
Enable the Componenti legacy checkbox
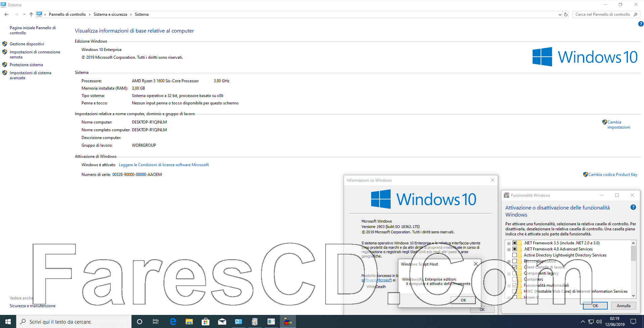[x=514, y=273]
